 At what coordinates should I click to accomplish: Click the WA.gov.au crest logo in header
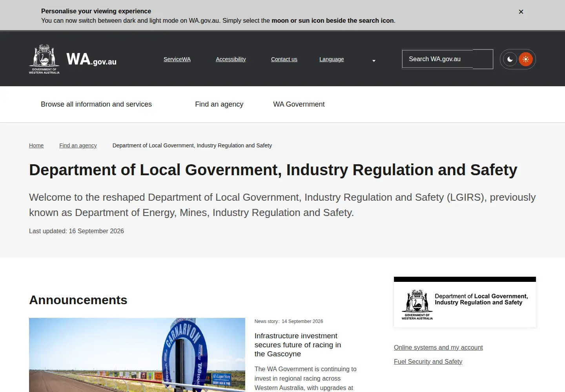point(73,59)
